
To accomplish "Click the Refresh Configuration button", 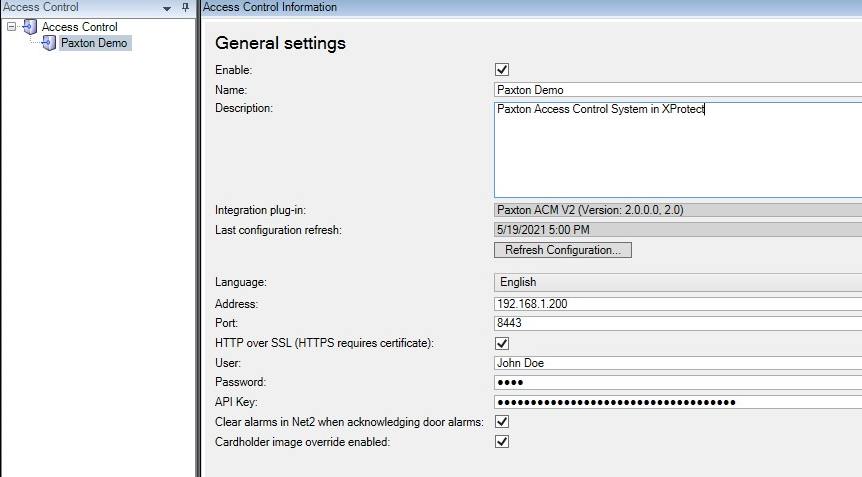I will tap(563, 250).
